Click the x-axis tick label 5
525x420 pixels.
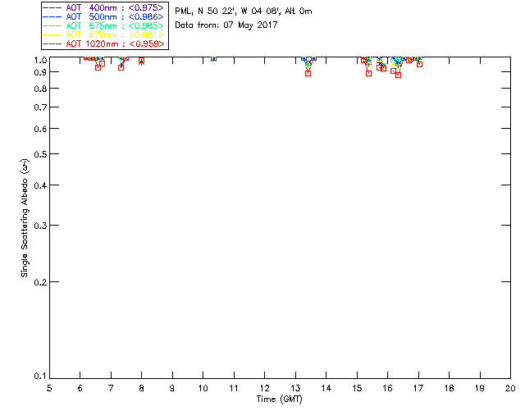[x=49, y=388]
